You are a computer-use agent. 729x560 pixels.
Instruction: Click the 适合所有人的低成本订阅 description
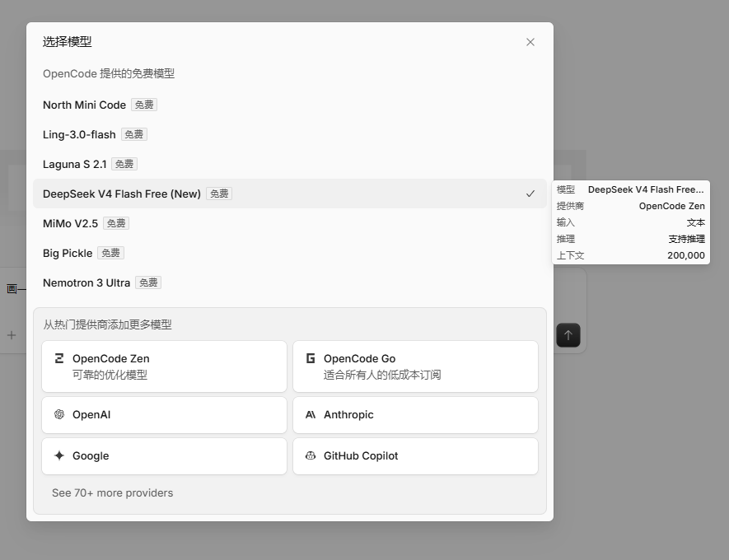[382, 375]
